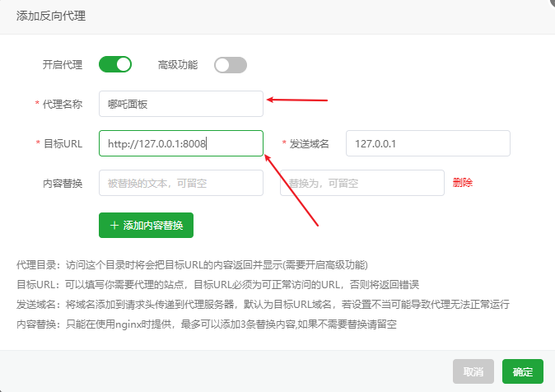555x392 pixels.
Task: Turn off the 开启代理 switch
Action: click(115, 65)
